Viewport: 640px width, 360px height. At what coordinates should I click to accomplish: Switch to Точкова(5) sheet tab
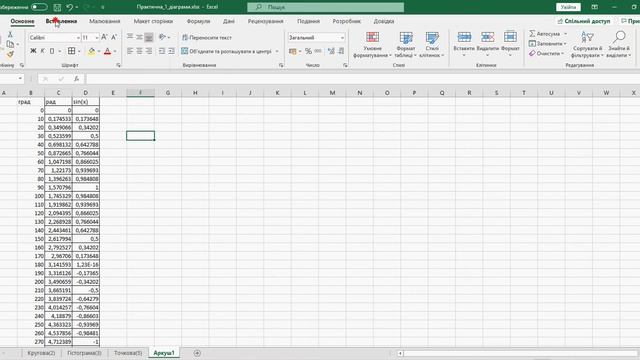tap(128, 353)
